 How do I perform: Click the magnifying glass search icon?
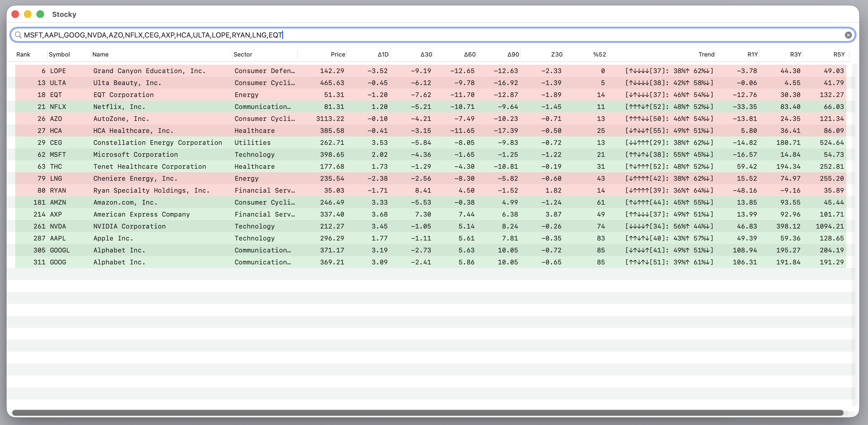coord(18,35)
